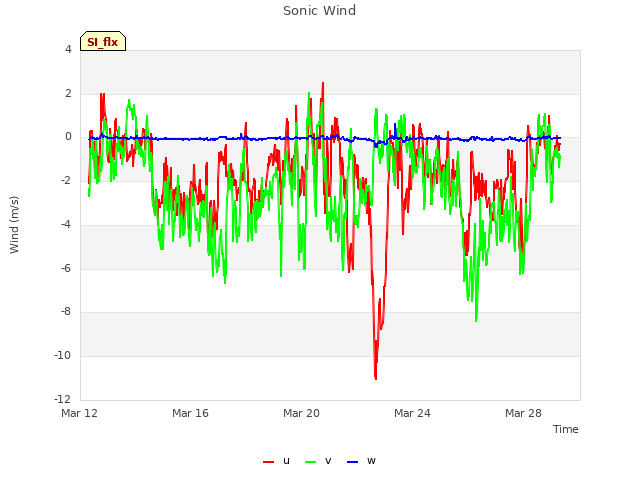Click the Sonic Wind chart title
This screenshot has height=480, width=640.
[320, 11]
